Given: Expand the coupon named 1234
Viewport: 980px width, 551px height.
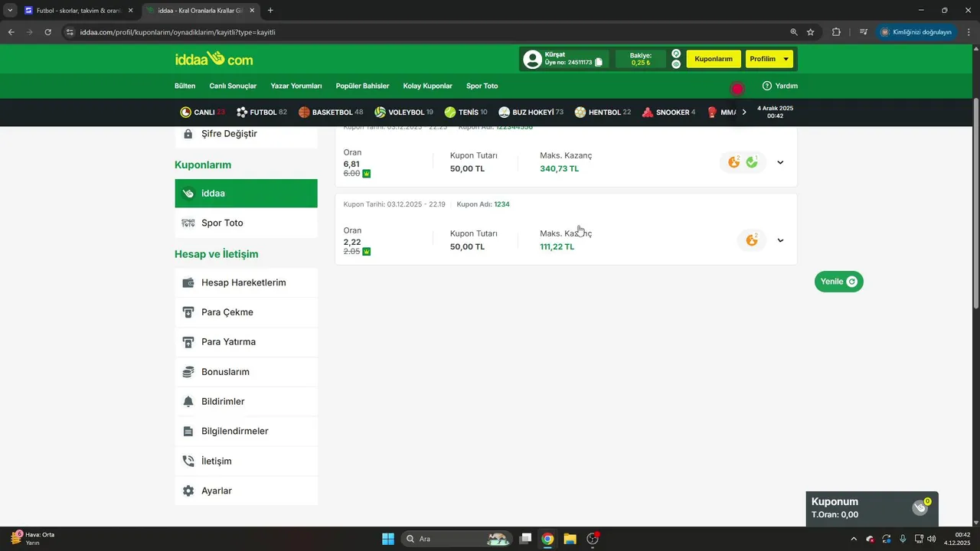Looking at the screenshot, I should pos(780,240).
